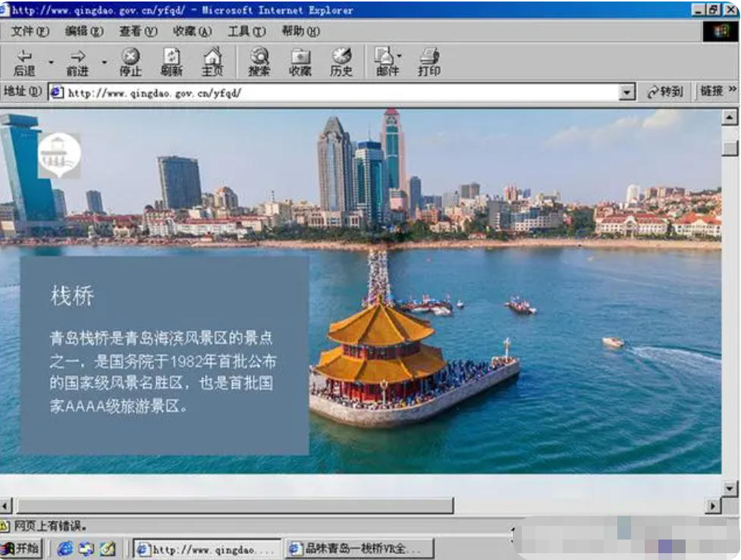Open the 文件 (File) menu
741x560 pixels.
30,31
